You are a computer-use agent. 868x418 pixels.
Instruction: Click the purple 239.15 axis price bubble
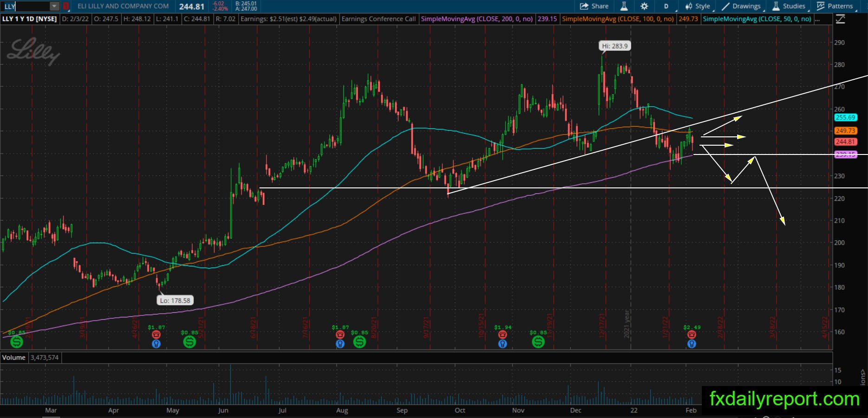(845, 154)
